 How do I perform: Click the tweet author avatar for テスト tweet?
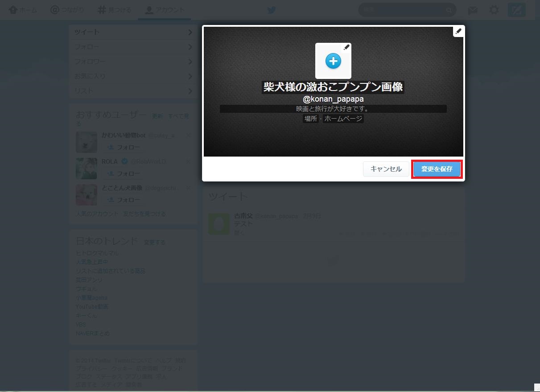click(219, 224)
